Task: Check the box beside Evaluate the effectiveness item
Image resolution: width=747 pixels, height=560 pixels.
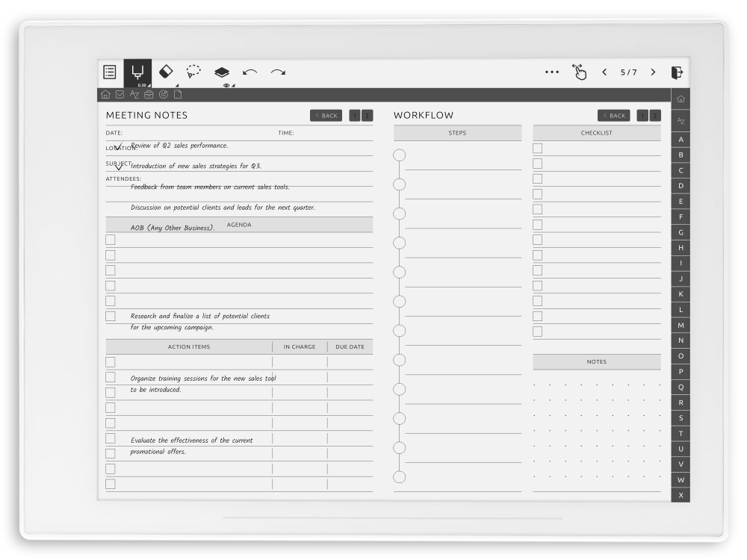Action: pyautogui.click(x=110, y=438)
